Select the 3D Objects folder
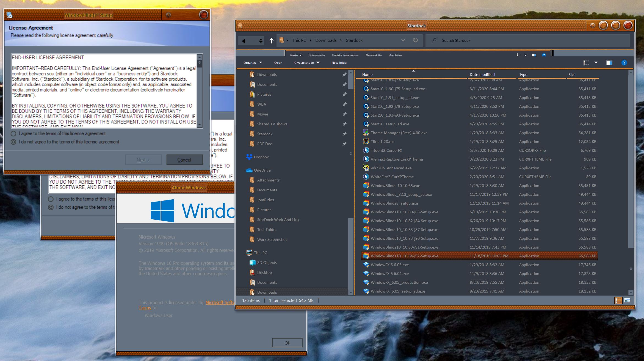This screenshot has width=644, height=361. point(267,263)
